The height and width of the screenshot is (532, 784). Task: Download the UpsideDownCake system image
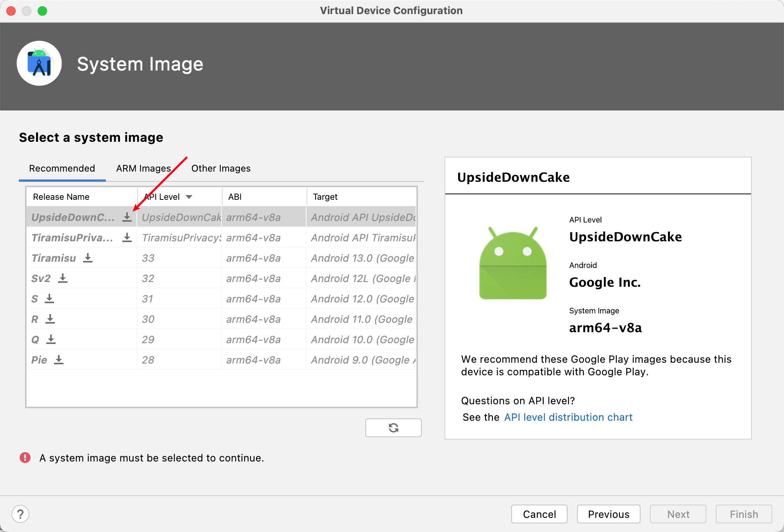127,217
